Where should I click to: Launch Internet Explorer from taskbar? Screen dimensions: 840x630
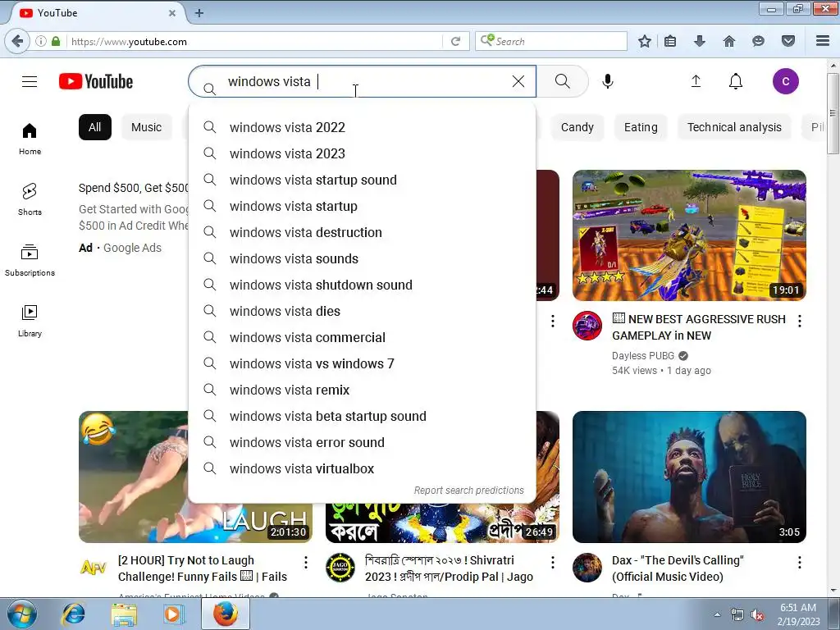(73, 614)
